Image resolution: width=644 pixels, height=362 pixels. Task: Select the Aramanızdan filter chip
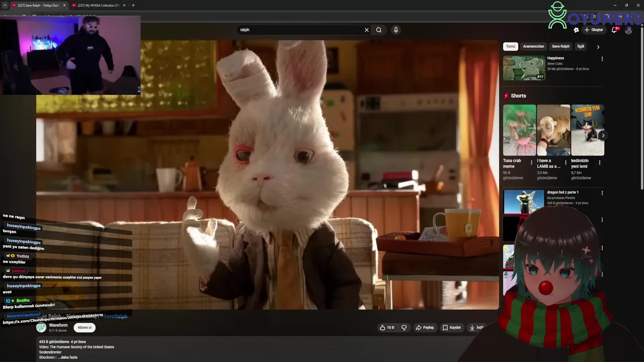click(x=533, y=46)
